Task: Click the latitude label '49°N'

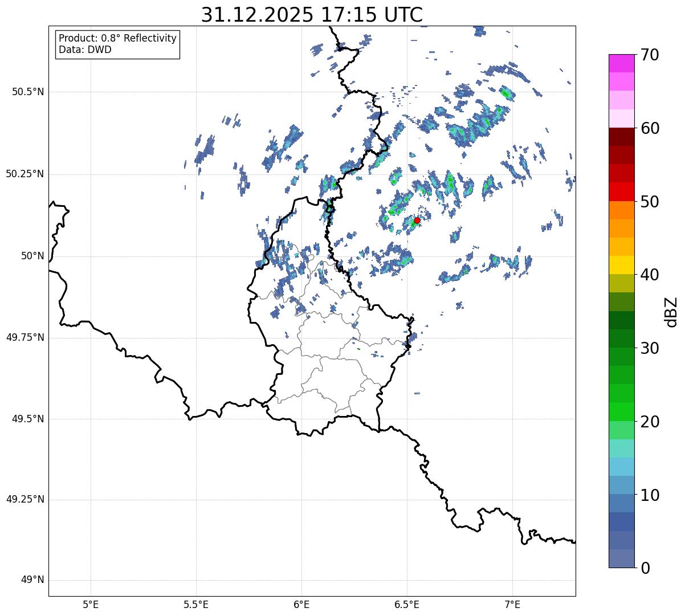Action: pos(33,580)
